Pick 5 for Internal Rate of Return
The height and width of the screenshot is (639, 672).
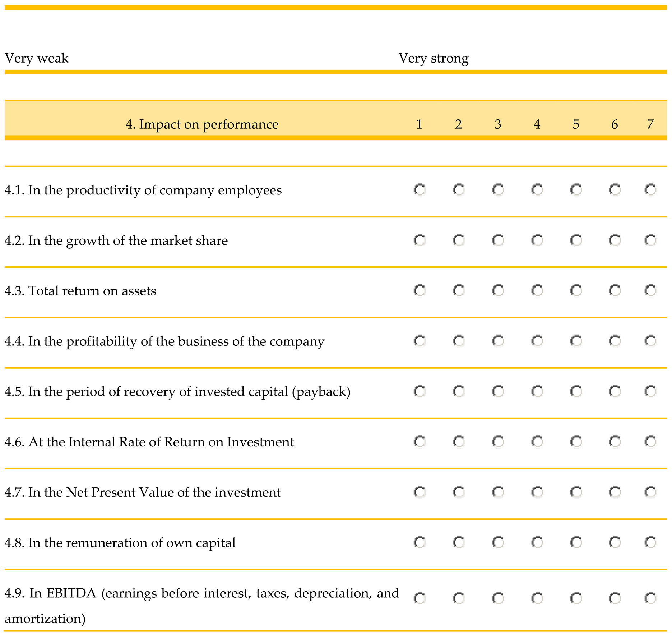pos(576,441)
